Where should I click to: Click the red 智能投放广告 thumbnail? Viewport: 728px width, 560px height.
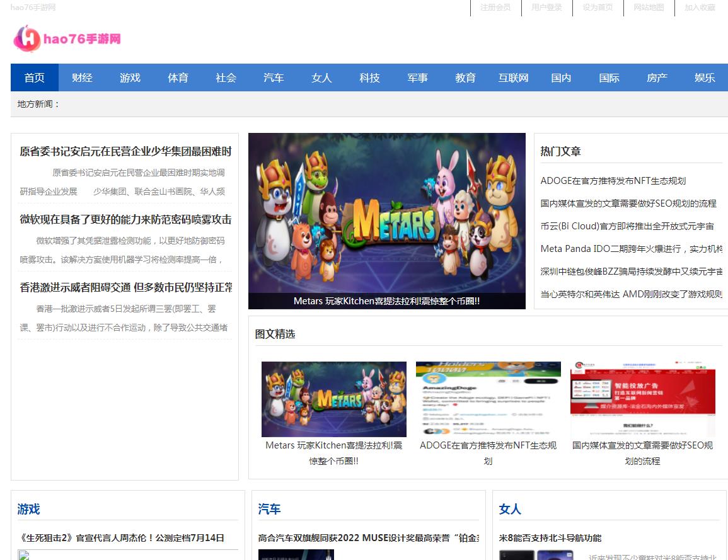tap(642, 399)
